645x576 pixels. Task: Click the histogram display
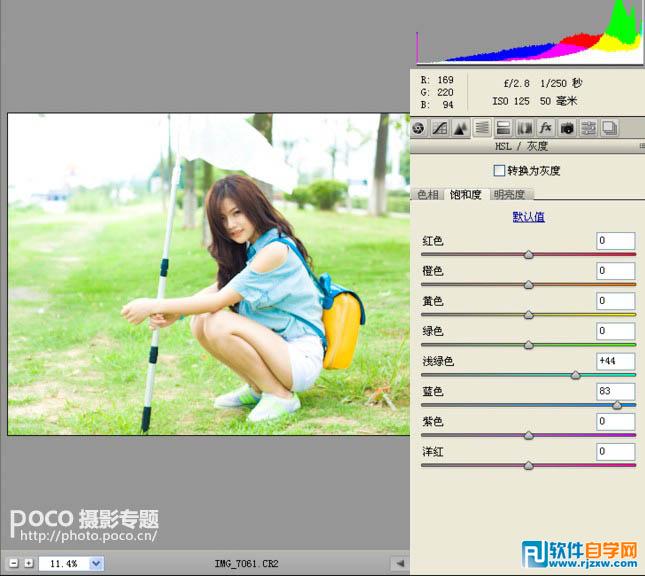[x=529, y=32]
